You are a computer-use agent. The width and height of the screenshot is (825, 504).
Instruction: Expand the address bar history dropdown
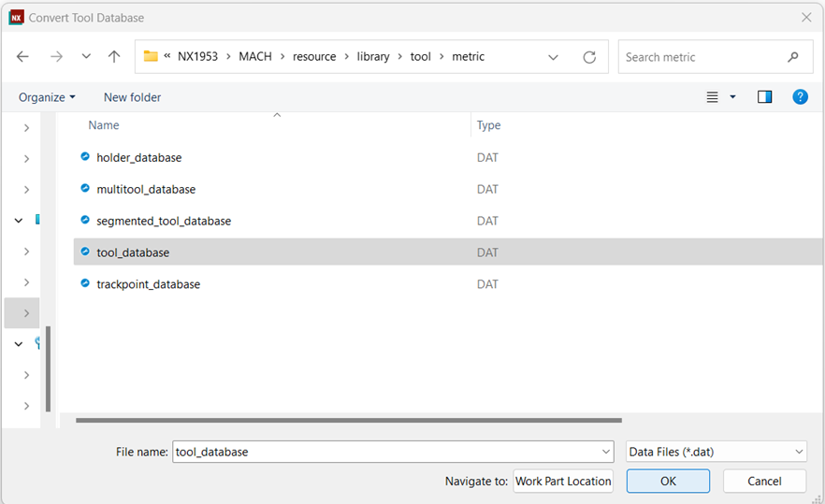553,57
